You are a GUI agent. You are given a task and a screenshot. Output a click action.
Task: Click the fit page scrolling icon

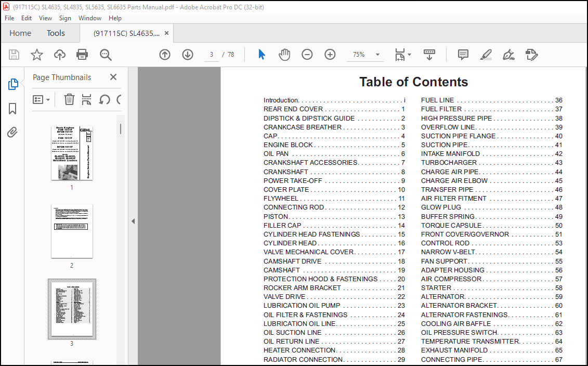click(400, 55)
